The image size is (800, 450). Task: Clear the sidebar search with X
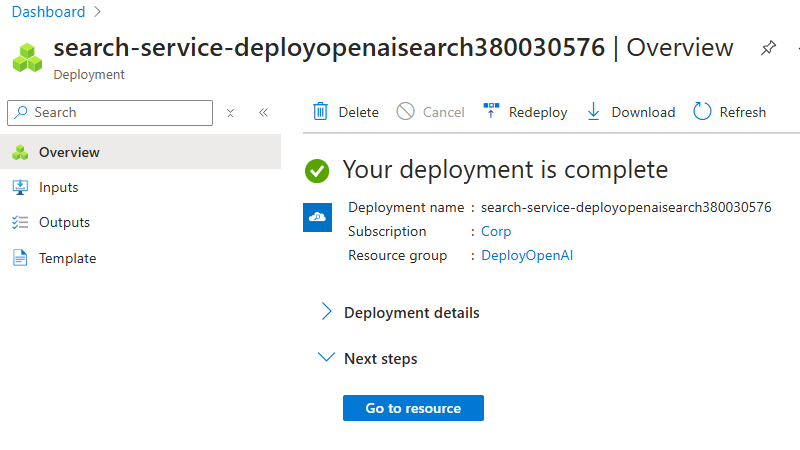[x=230, y=113]
